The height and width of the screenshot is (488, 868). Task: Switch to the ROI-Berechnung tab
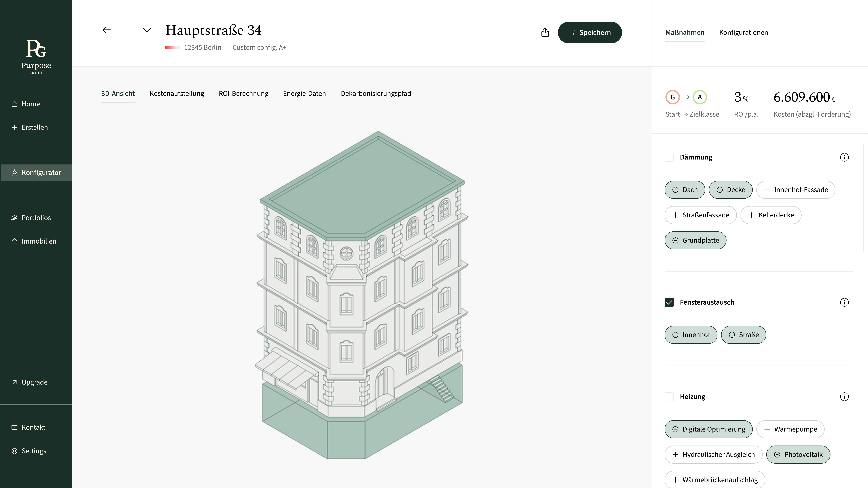point(244,94)
